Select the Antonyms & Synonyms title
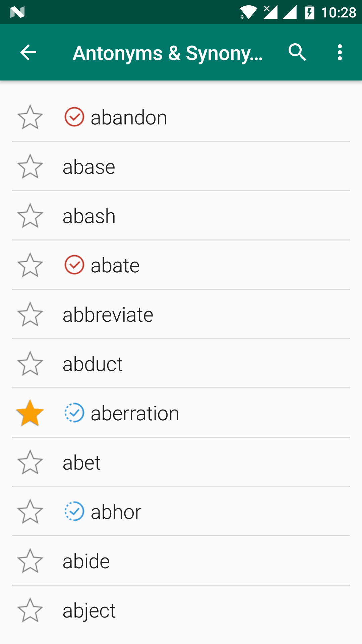 [x=168, y=53]
